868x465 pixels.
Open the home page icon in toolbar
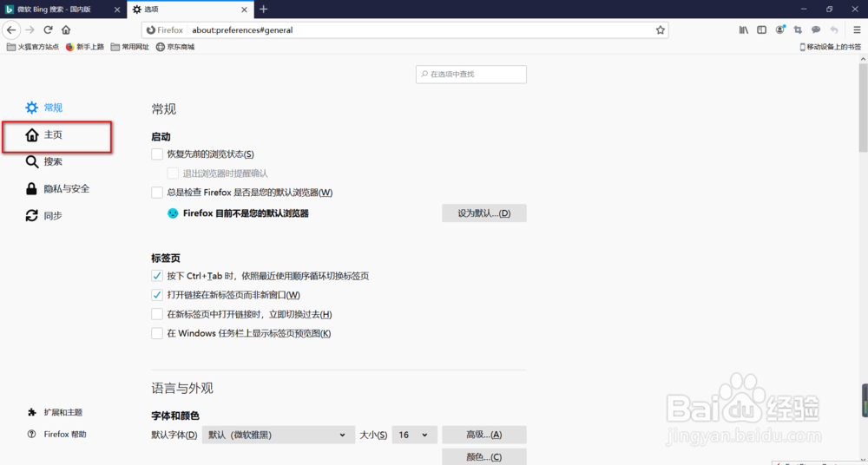[x=66, y=29]
